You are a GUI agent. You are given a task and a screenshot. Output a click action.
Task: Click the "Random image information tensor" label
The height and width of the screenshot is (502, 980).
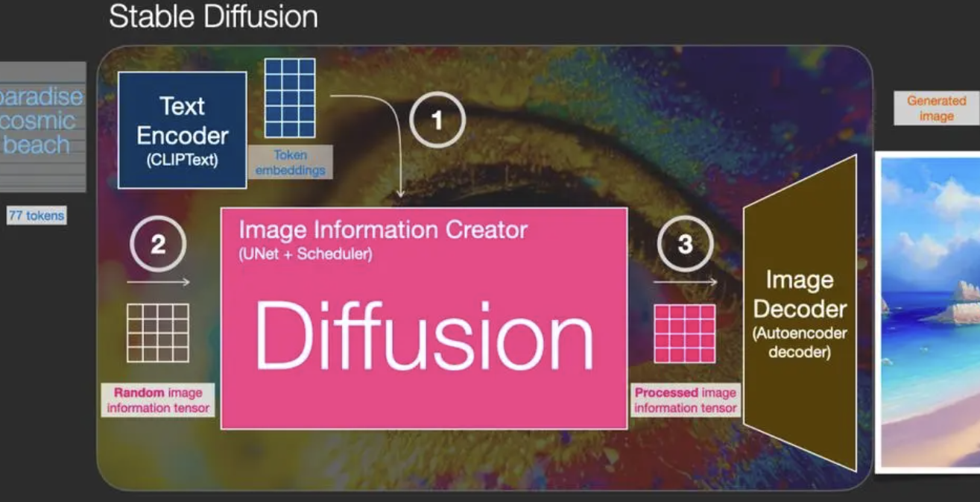[158, 400]
